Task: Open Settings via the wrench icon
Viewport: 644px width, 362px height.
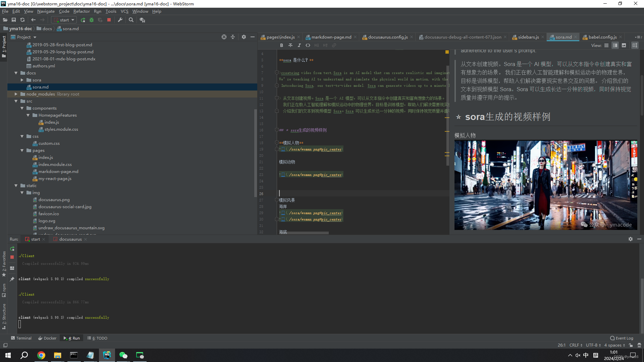Action: click(x=120, y=20)
